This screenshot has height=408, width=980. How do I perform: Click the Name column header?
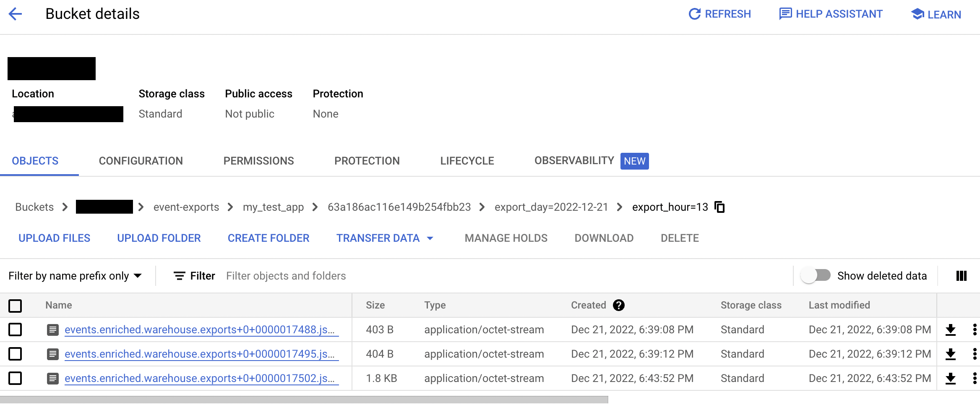click(x=59, y=305)
